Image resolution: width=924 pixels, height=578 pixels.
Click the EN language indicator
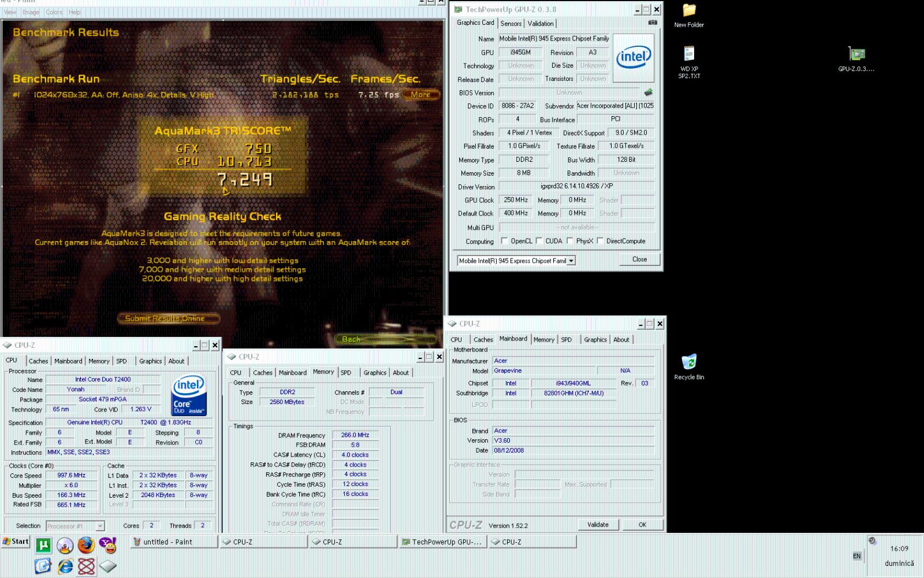[x=857, y=556]
